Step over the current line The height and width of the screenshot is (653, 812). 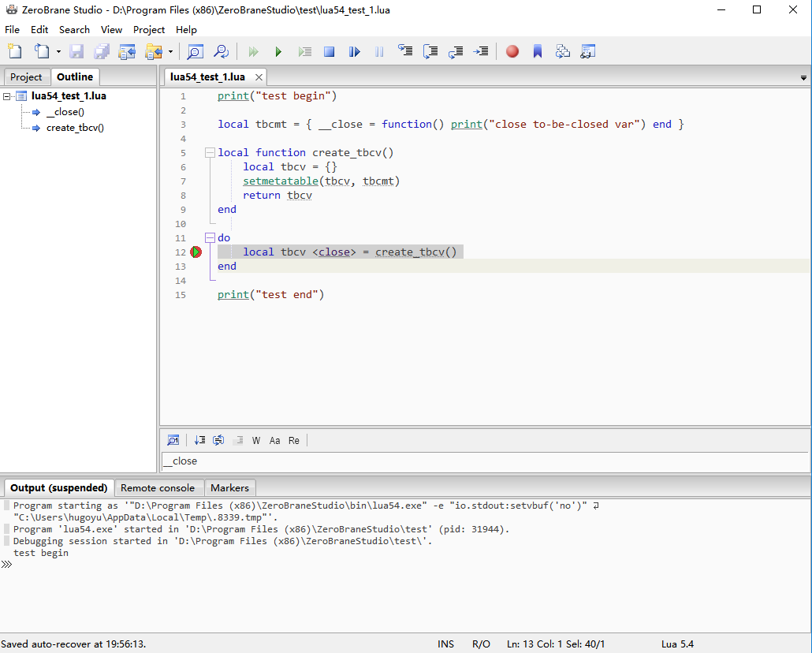coord(430,50)
